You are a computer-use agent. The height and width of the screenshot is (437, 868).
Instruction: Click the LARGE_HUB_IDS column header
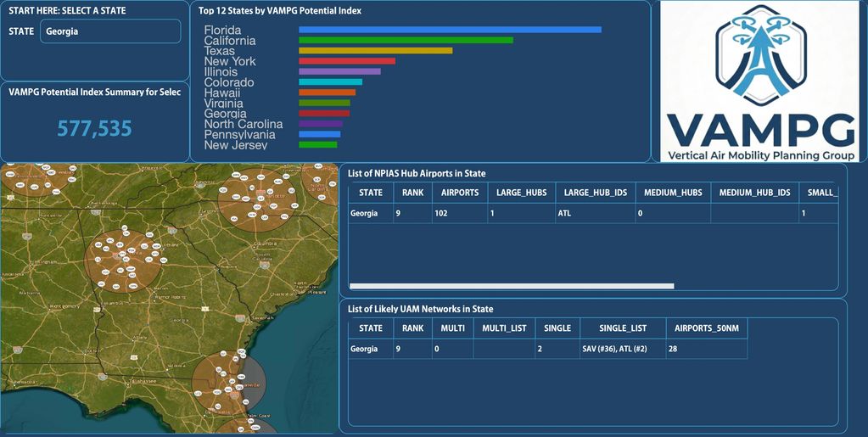pyautogui.click(x=596, y=193)
